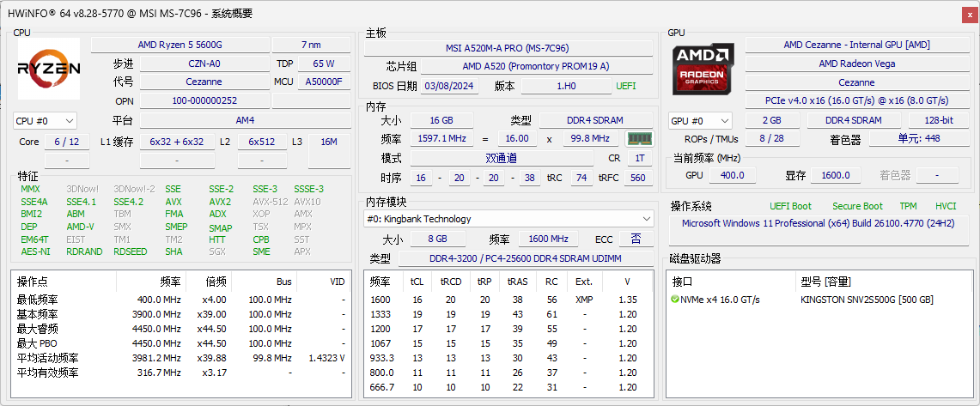Click the HVCI status label
The width and height of the screenshot is (980, 406).
coord(946,206)
